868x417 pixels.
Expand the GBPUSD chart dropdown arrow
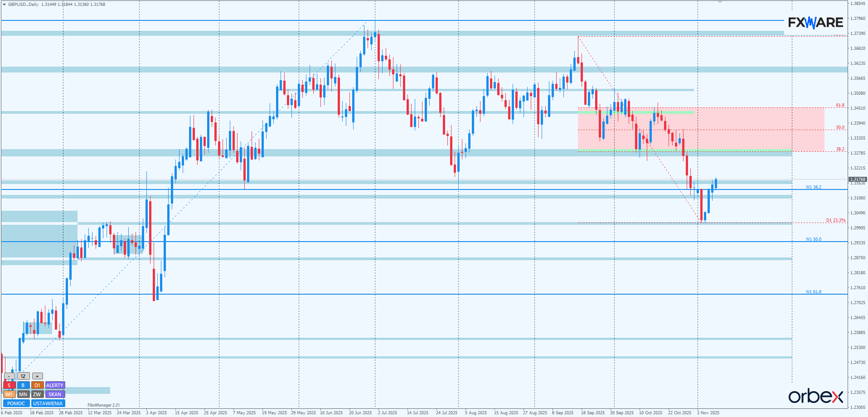tap(4, 5)
